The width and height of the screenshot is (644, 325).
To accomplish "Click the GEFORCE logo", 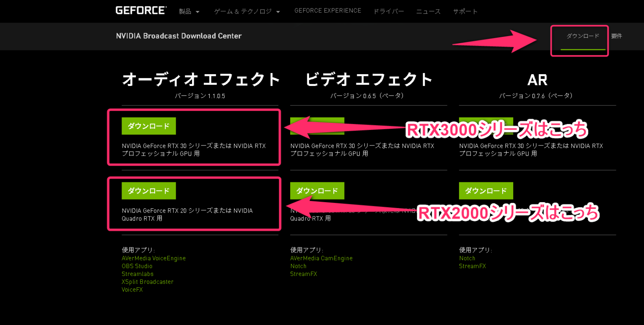I will [x=141, y=10].
